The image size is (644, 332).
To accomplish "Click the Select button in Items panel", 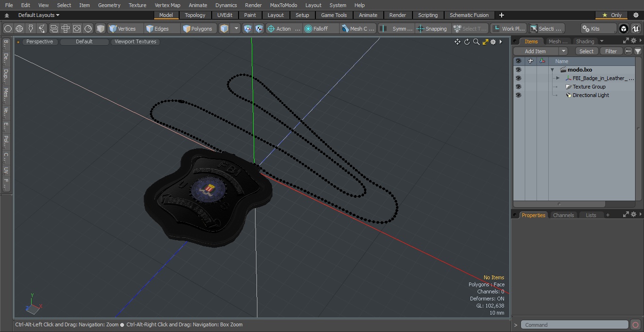I will [x=586, y=51].
